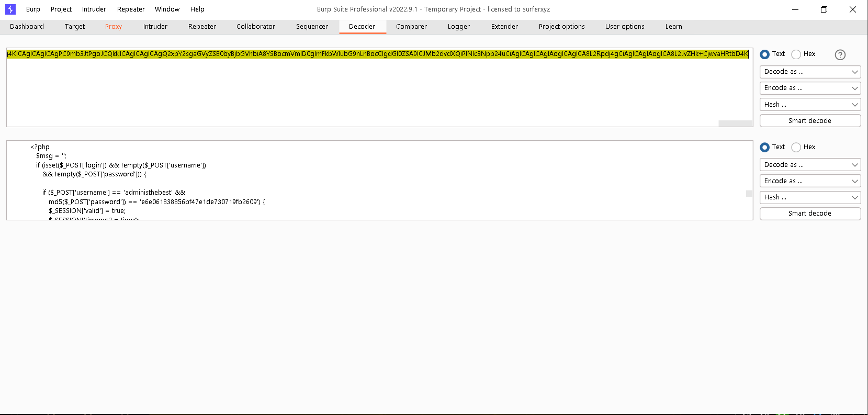Click the !empty($_POST['password']) line

point(94,174)
